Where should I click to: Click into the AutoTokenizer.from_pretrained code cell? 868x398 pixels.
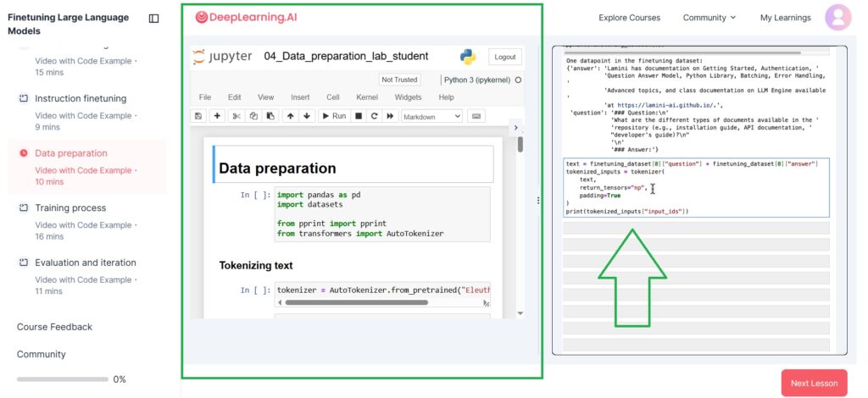(x=382, y=290)
